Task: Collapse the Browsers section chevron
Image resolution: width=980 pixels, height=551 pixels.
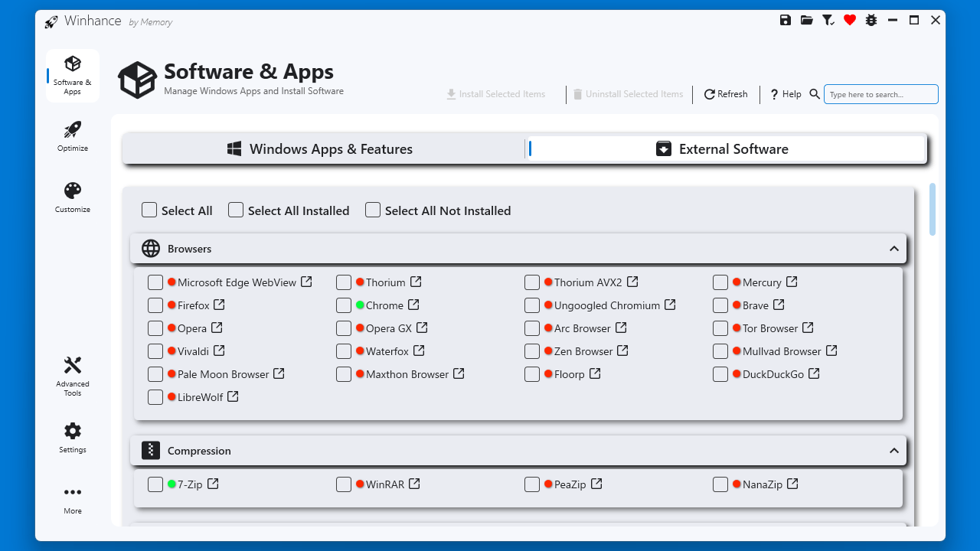Action: pos(893,249)
